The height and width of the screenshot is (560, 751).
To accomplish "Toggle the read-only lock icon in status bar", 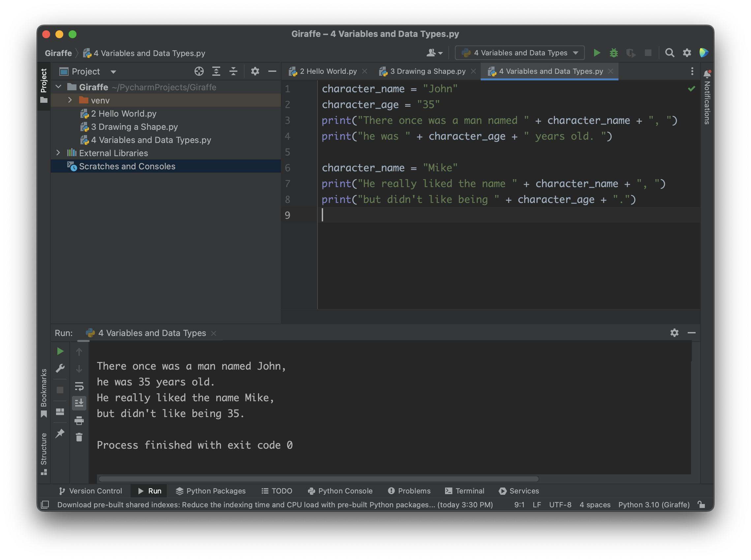I will (x=702, y=505).
